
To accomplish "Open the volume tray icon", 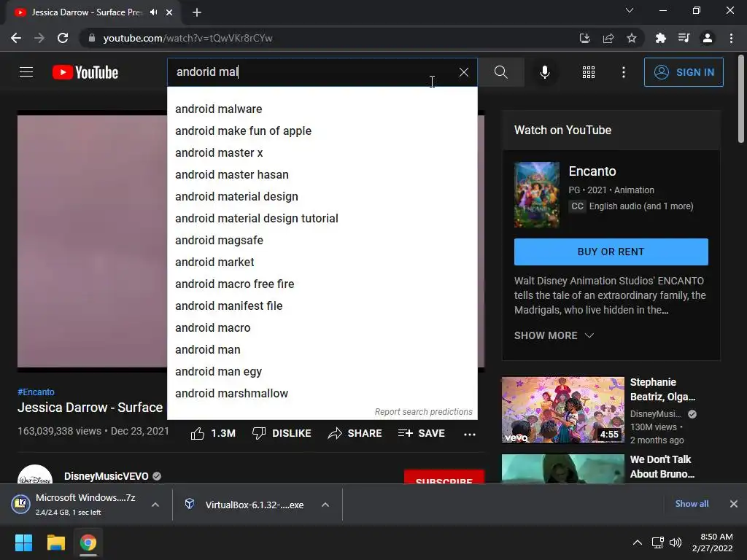I will point(676,542).
